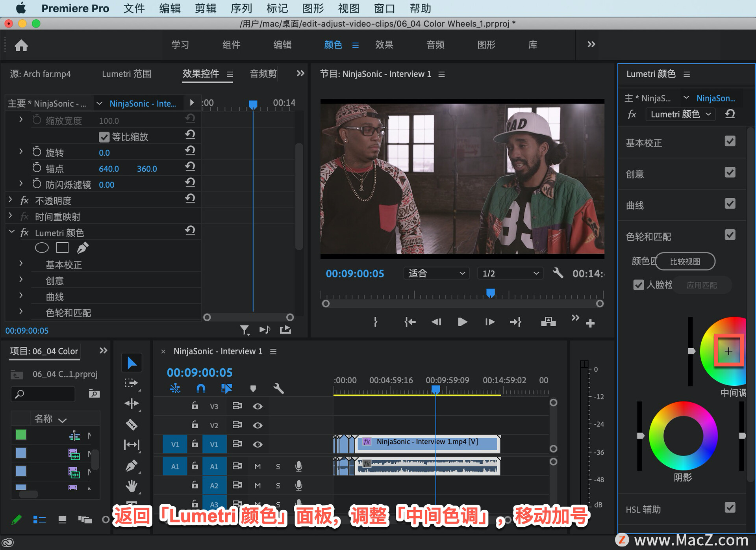Mute audio track A1
The image size is (756, 550).
tap(258, 466)
